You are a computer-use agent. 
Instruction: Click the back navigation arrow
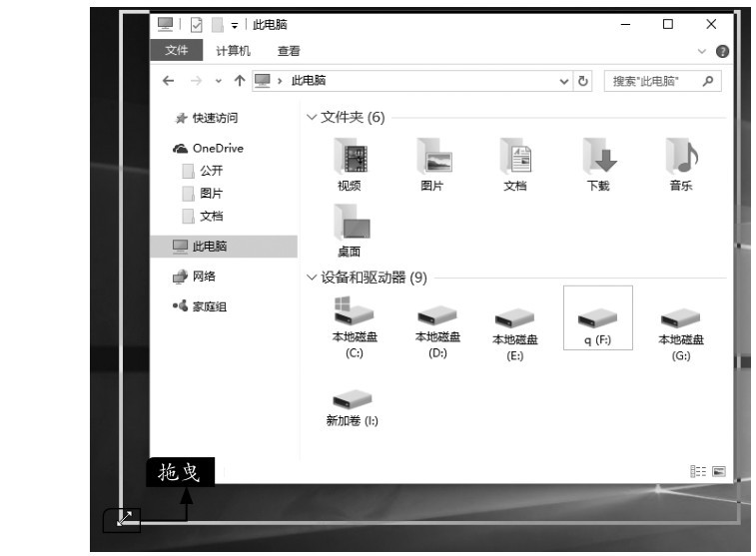click(168, 81)
